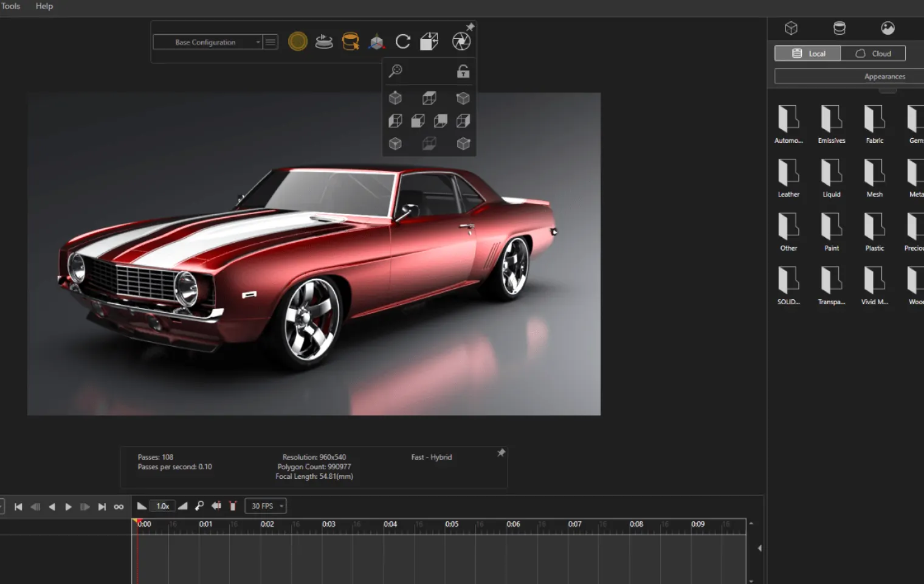Open the Appearances tab with the cylinder icon
Viewport: 924px width, 584px height.
pyautogui.click(x=840, y=28)
